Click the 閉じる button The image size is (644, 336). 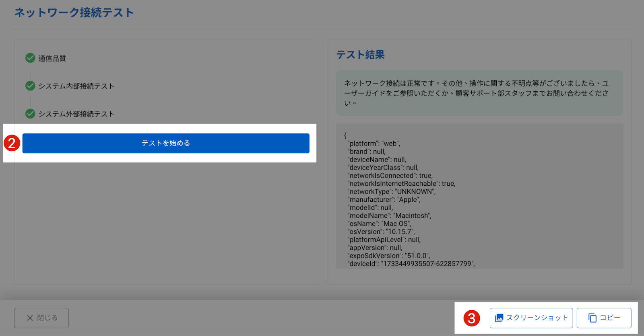[41, 318]
